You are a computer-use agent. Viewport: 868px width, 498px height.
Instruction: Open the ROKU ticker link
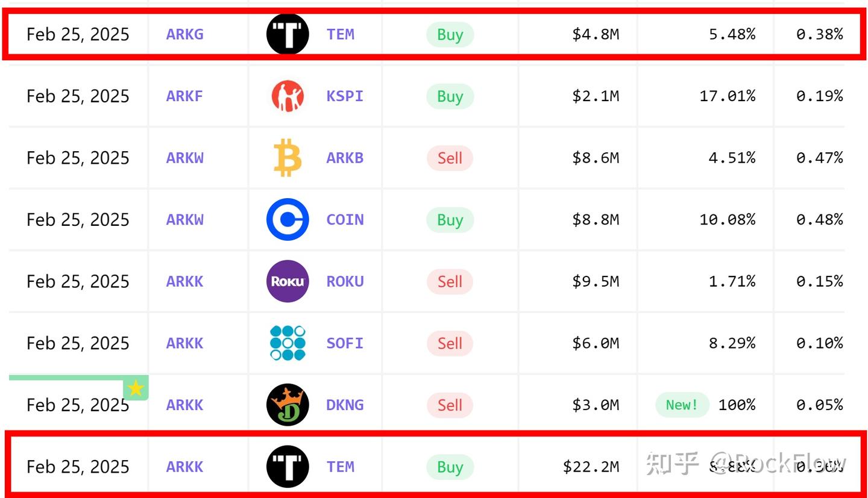[x=345, y=281]
